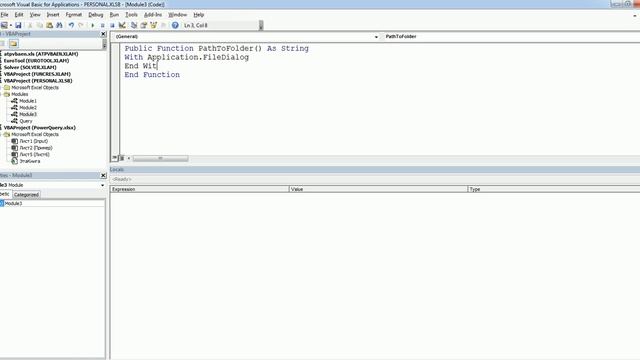Close the Properties panel
Image resolution: width=640 pixels, height=360 pixels.
(x=103, y=176)
